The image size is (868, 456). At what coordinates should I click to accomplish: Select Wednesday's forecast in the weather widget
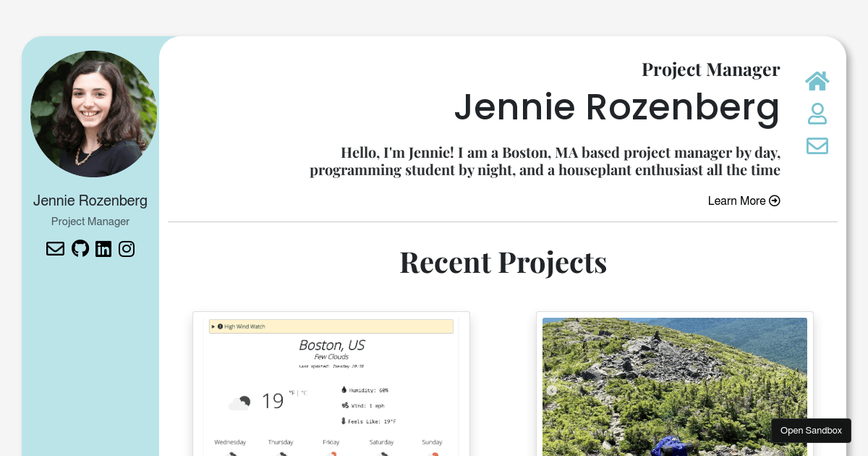[x=230, y=442]
